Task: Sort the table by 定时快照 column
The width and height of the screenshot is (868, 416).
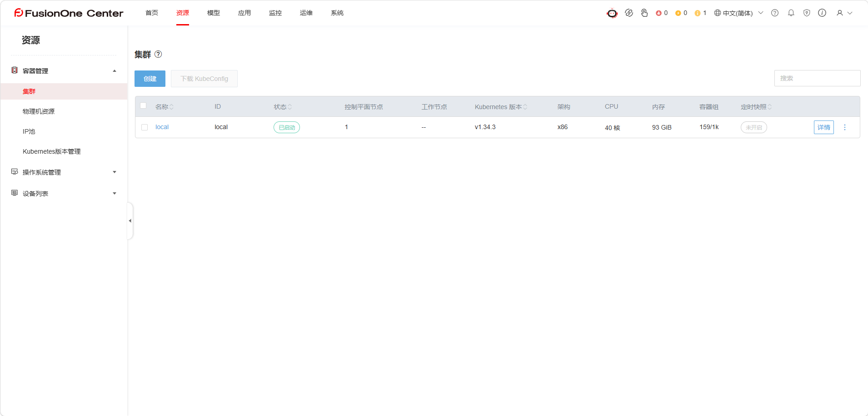Action: point(770,107)
